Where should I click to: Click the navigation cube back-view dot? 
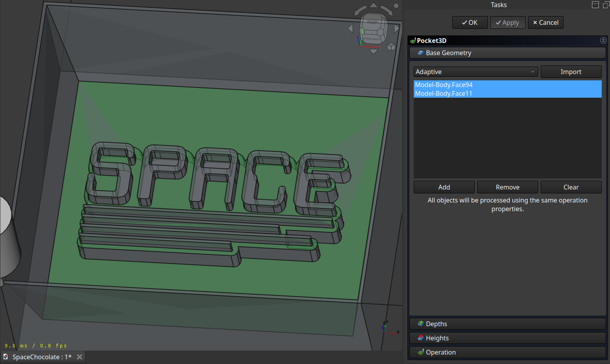396,6
